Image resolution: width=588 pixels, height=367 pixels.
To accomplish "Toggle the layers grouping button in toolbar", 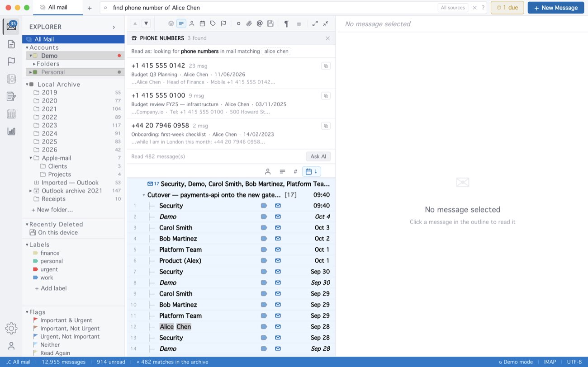I will click(171, 24).
